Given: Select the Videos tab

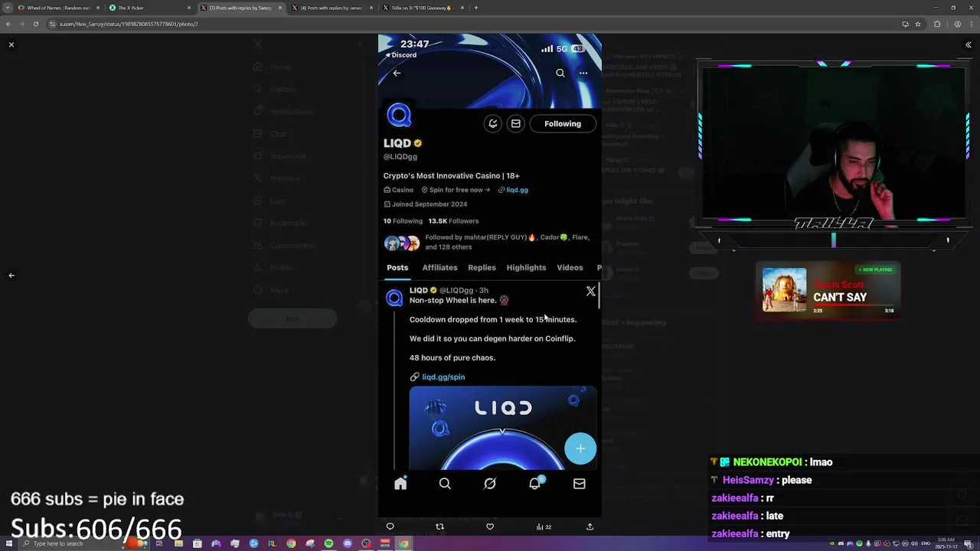Looking at the screenshot, I should [570, 268].
